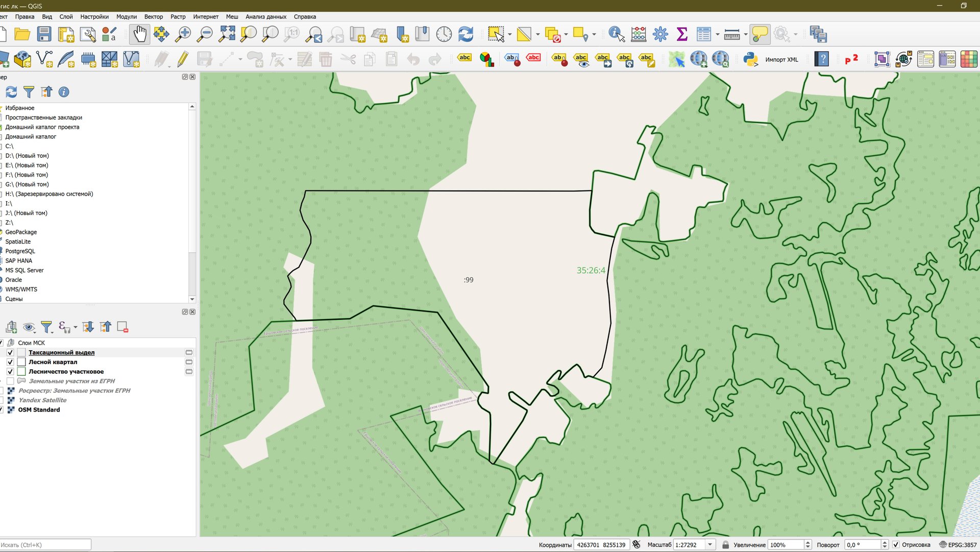Uncheck the Лесной квартал layer
980x552 pixels.
pyautogui.click(x=10, y=362)
